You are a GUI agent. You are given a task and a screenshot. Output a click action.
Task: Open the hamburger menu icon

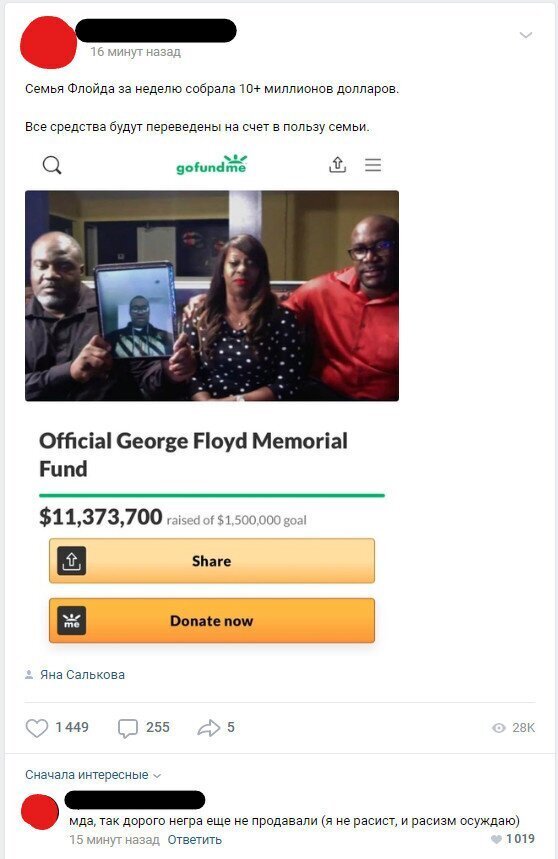point(373,165)
